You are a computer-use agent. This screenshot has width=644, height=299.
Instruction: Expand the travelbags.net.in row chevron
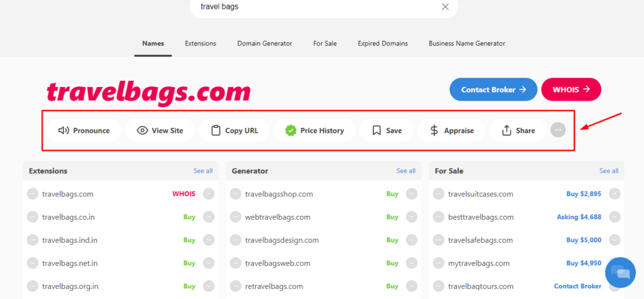(x=209, y=263)
